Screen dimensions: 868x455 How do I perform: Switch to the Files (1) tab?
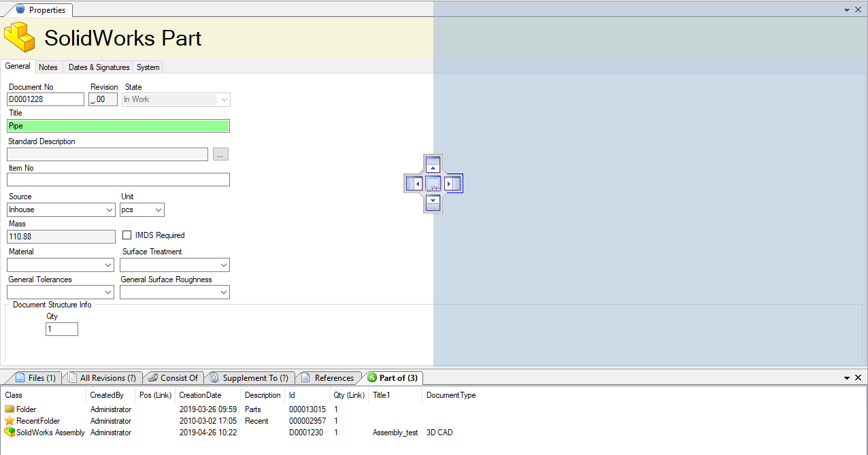tap(35, 377)
